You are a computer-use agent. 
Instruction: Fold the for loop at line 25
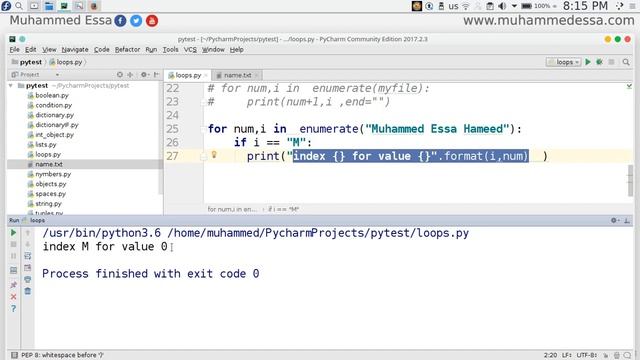click(203, 129)
